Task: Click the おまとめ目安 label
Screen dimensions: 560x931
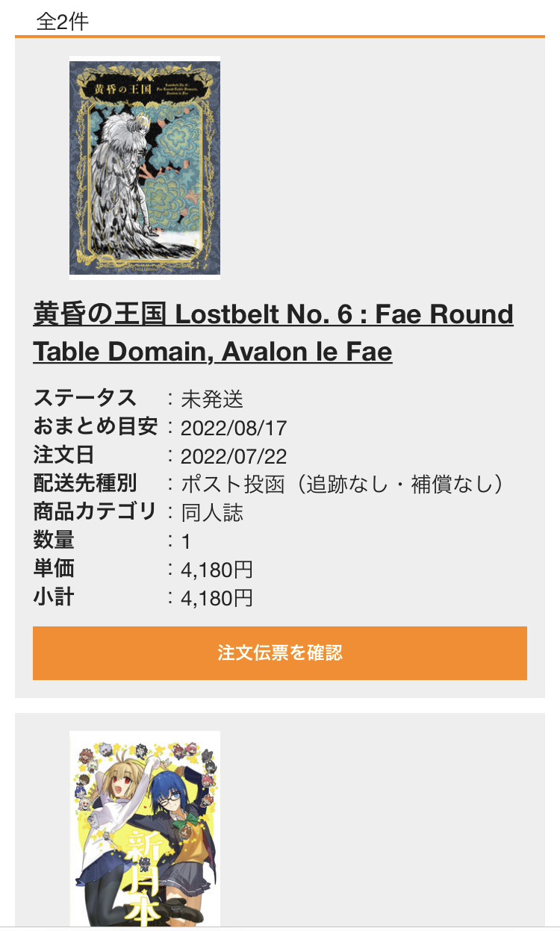Action: tap(96, 427)
